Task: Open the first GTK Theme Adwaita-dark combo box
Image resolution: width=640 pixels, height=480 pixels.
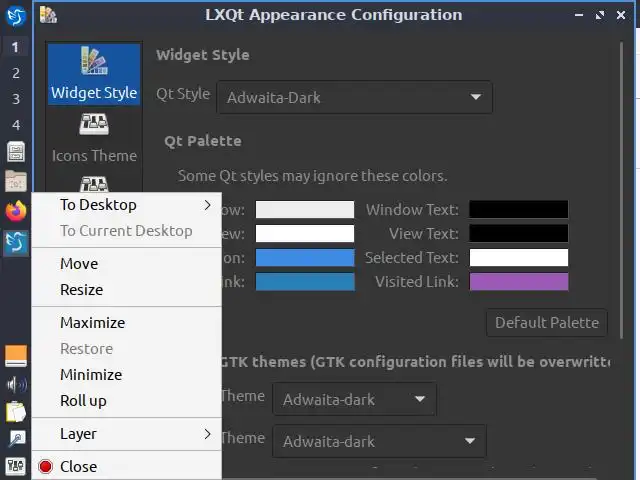Action: 354,399
